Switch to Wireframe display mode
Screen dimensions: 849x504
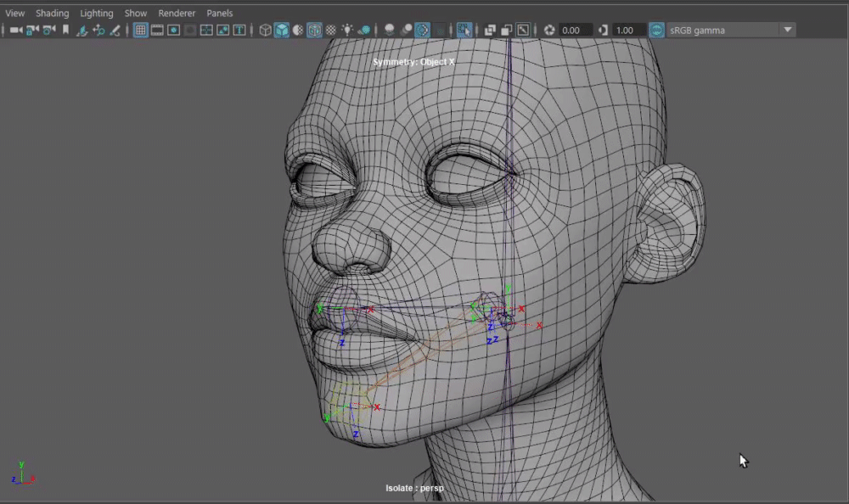[x=265, y=31]
